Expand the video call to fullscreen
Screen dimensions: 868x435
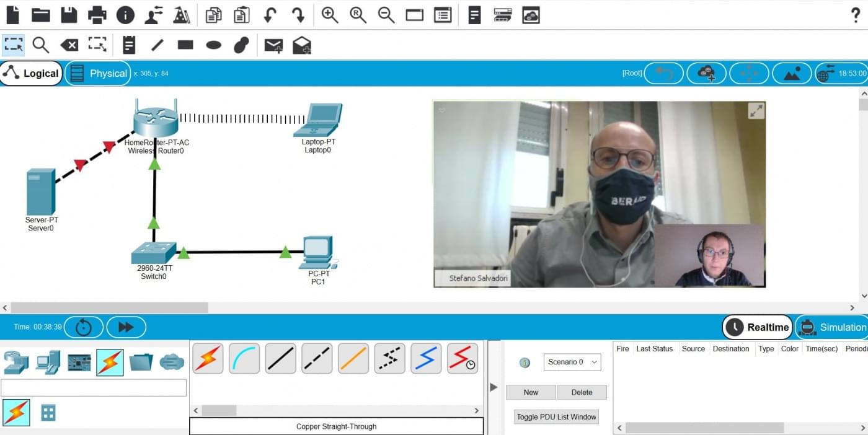click(x=756, y=111)
